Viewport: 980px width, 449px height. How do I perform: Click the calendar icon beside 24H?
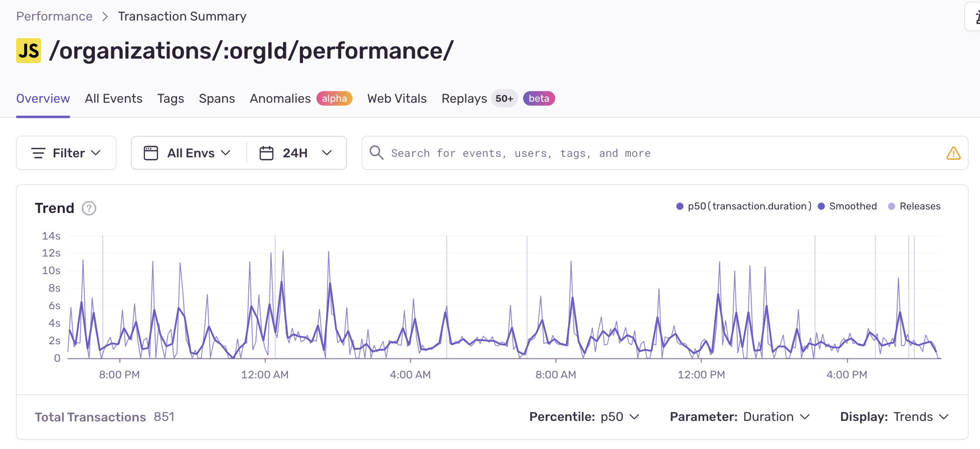pyautogui.click(x=266, y=153)
